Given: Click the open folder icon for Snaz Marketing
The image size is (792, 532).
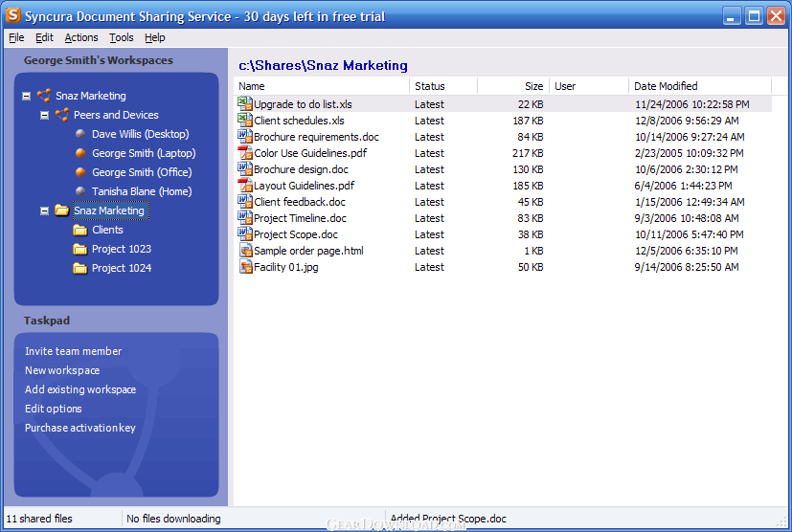Looking at the screenshot, I should (x=62, y=211).
